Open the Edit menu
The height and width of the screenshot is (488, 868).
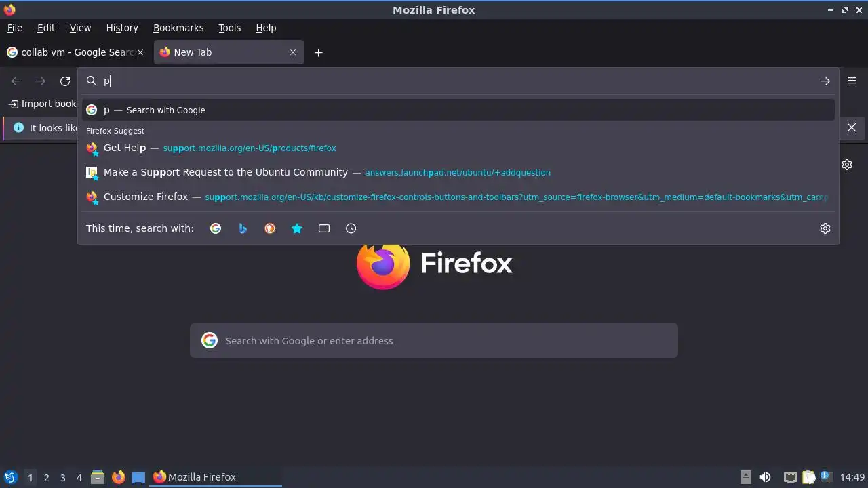point(46,28)
